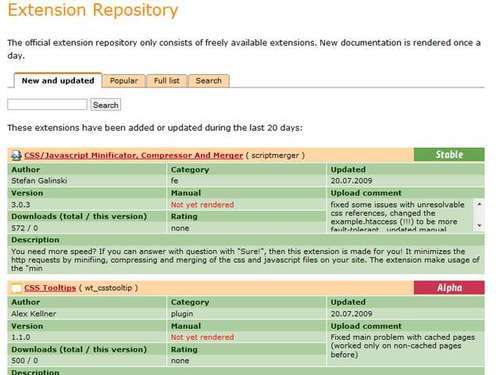Open CSS/Javascript Minificator, Compressor And Merger link

[134, 156]
